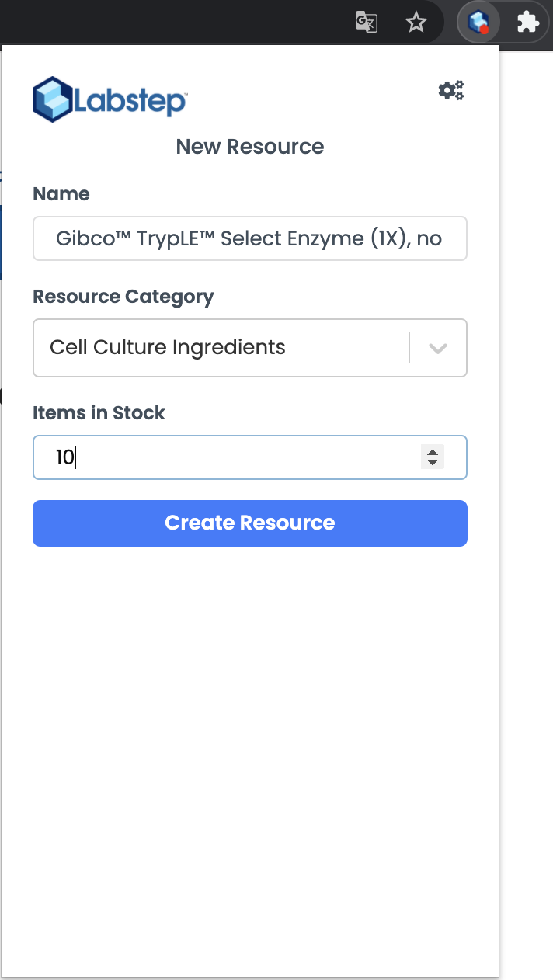The height and width of the screenshot is (980, 553).
Task: Focus the Name field with Gibco TrypLE
Action: pyautogui.click(x=249, y=238)
